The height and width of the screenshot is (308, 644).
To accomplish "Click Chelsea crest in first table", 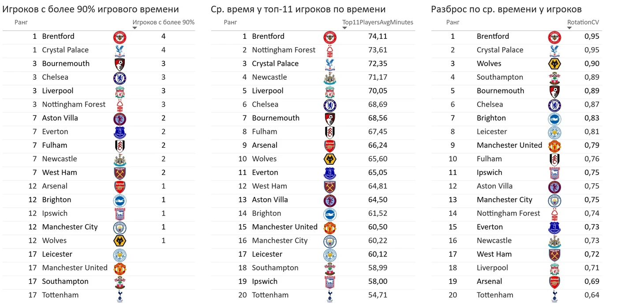I will click(120, 78).
